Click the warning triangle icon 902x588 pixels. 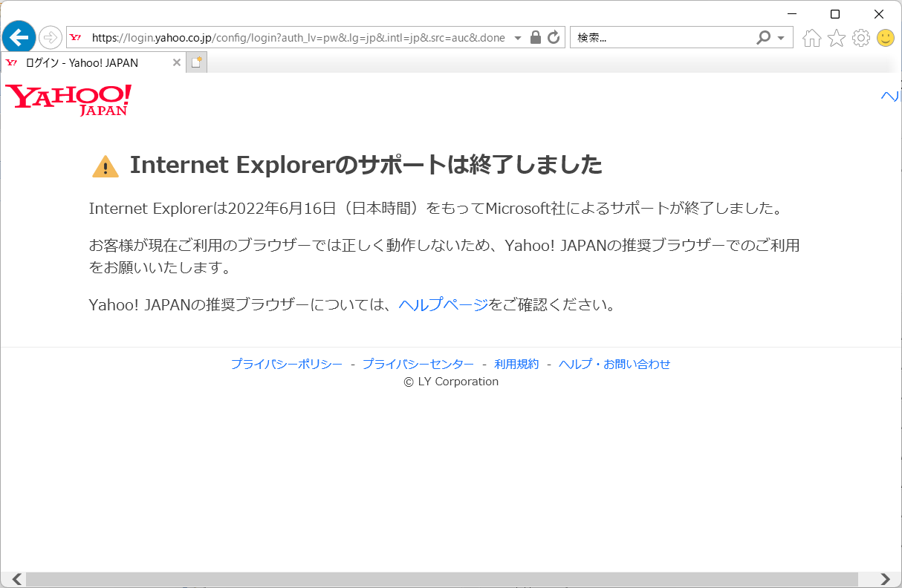[105, 164]
